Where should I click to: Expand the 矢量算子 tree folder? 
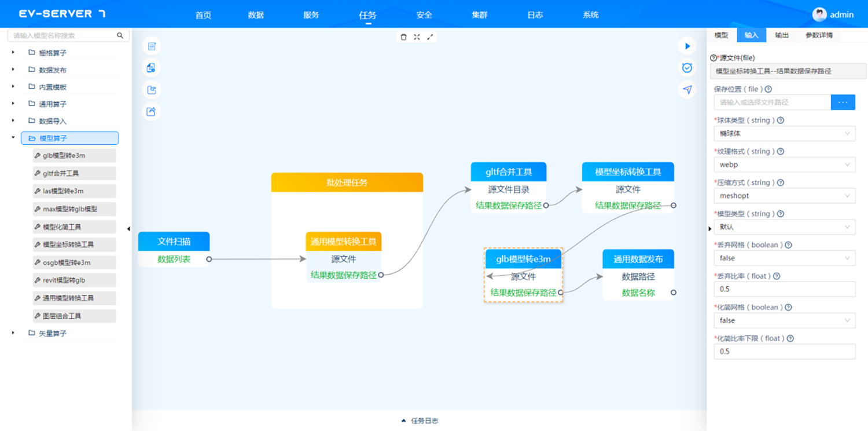13,333
